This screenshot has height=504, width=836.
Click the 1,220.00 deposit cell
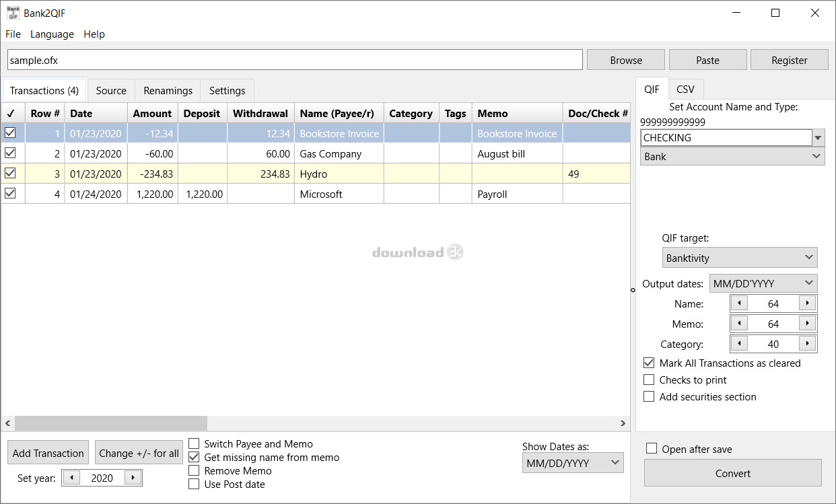203,194
